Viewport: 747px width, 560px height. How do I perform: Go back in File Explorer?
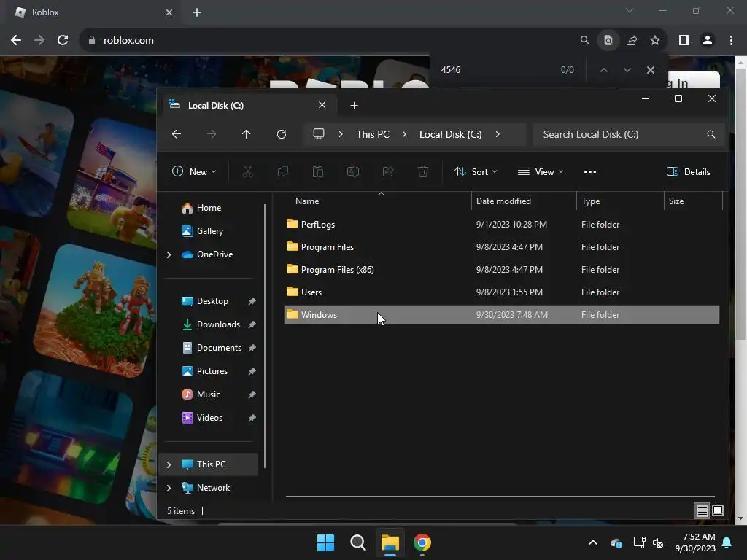(x=177, y=134)
